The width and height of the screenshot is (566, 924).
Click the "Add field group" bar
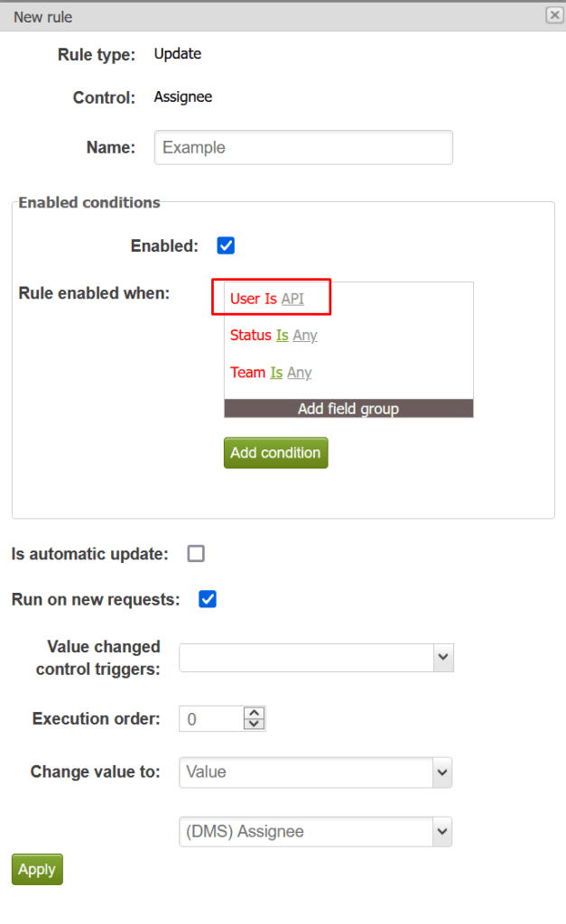(348, 408)
